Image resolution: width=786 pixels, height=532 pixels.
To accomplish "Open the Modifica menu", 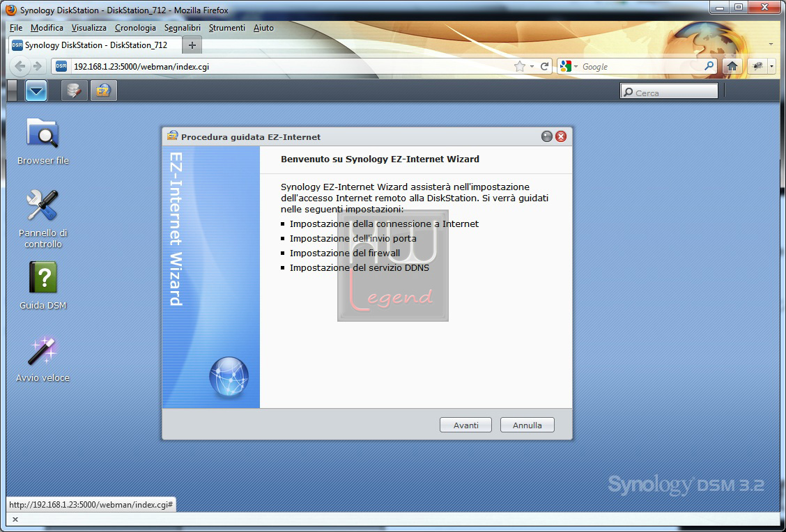I will pos(47,28).
